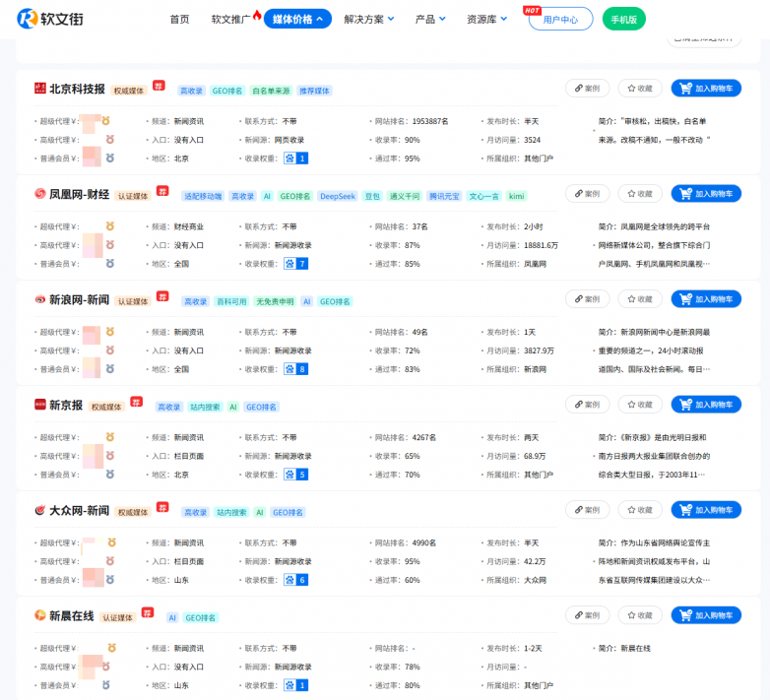The height and width of the screenshot is (700, 770).
Task: Click the 腾讯元宝 tag on 凤凰网-财经
Action: pyautogui.click(x=444, y=196)
